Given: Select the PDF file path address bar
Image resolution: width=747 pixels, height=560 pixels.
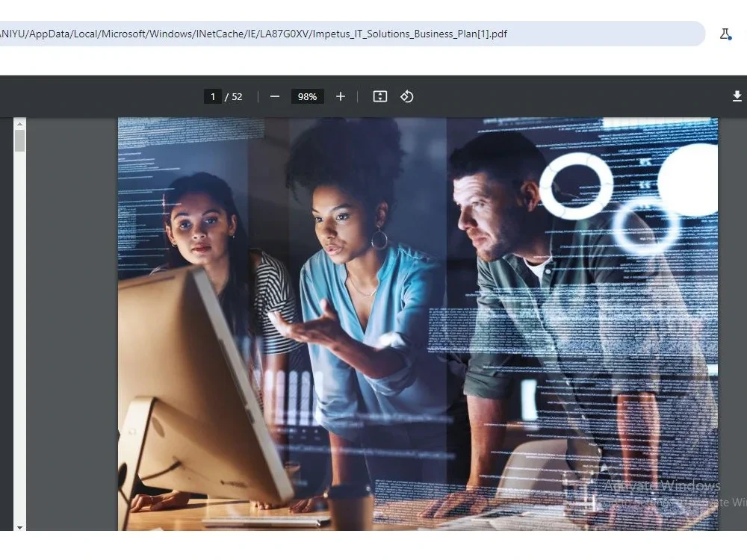Looking at the screenshot, I should pos(351,34).
